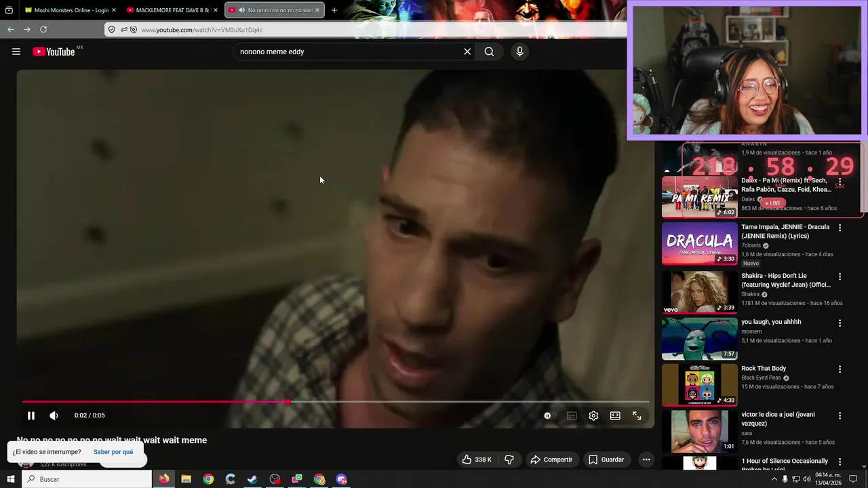Dislike the video
The image size is (868, 488).
pos(509,460)
